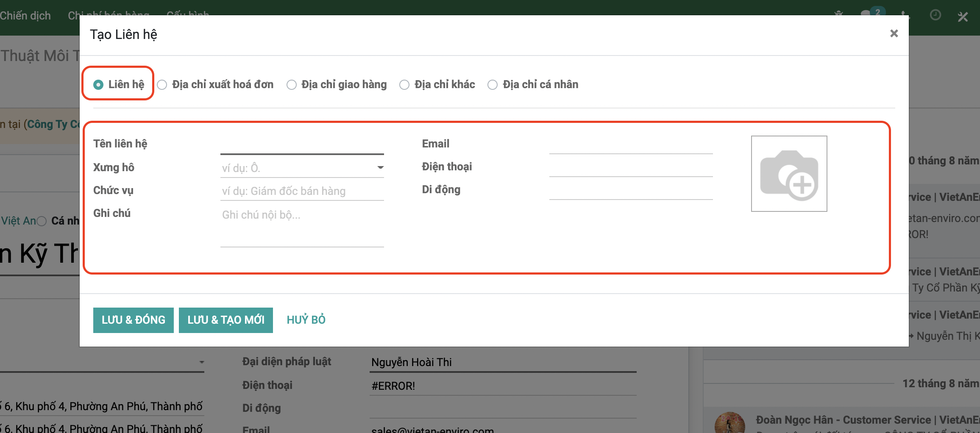980x433 pixels.
Task: Focus the Tên liên hệ name field
Action: point(302,145)
